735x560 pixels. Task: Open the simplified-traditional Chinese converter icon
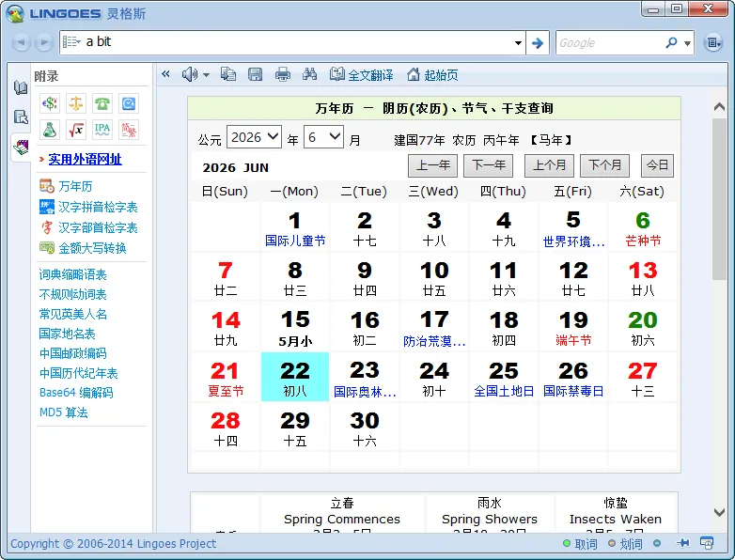click(x=129, y=130)
